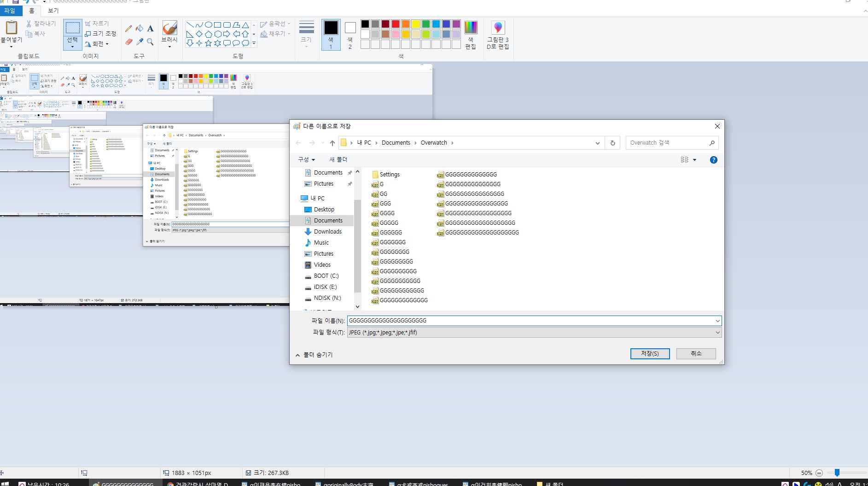
Task: Select the Text tool (A)
Action: point(150,29)
